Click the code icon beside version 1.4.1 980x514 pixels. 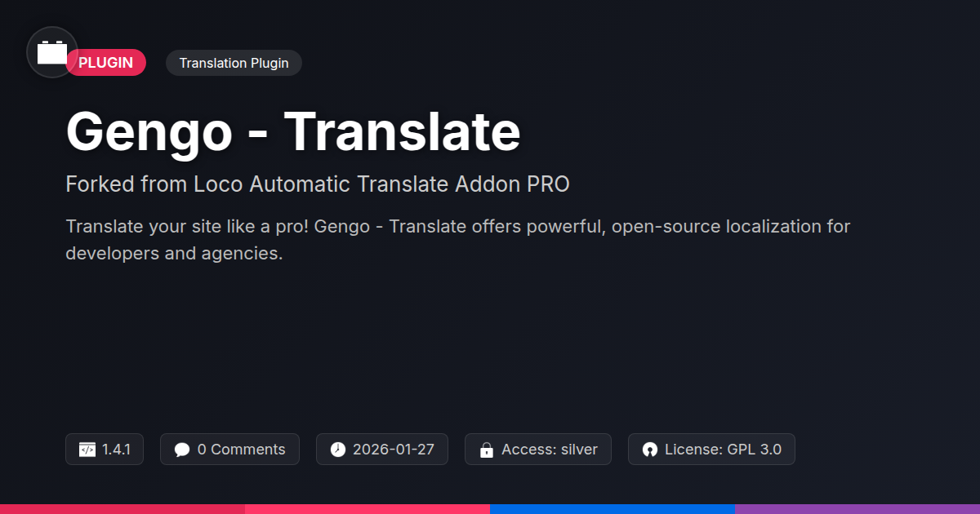click(x=87, y=450)
